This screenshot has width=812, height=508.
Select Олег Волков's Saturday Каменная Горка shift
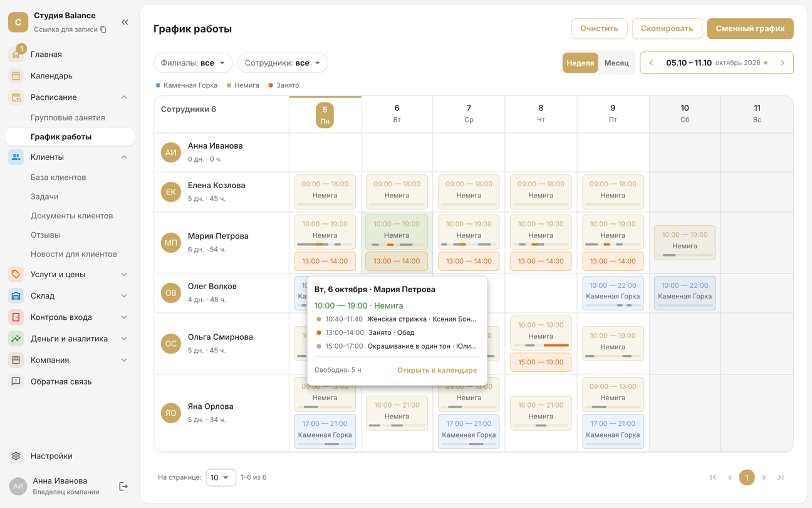click(x=685, y=293)
